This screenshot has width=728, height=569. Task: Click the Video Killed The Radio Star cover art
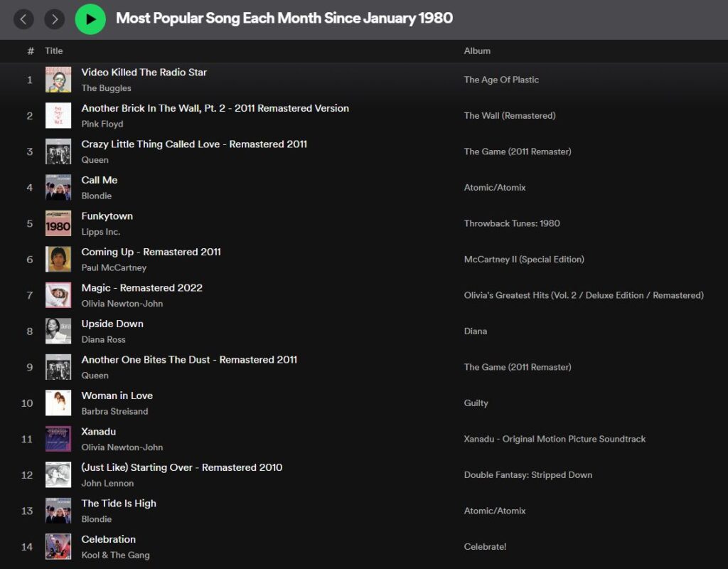tap(58, 80)
